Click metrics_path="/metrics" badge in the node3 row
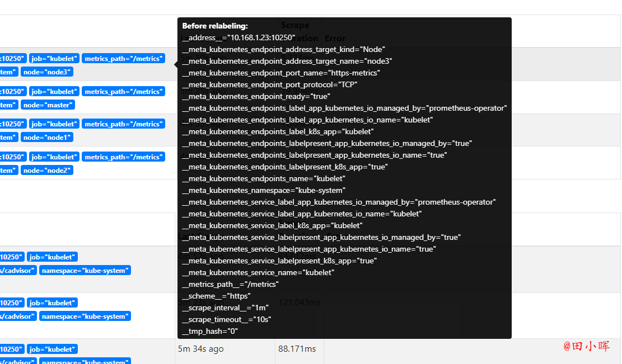The height and width of the screenshot is (364, 622). [123, 59]
